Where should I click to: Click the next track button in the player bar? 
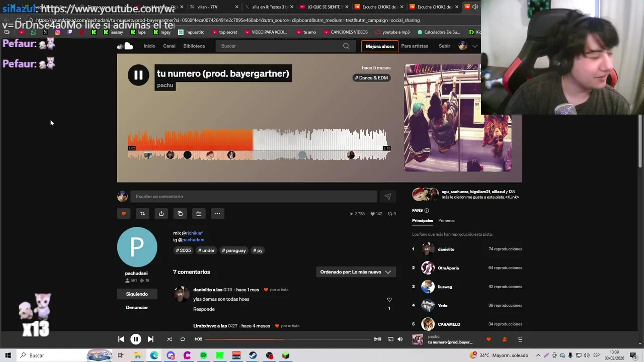[x=150, y=339]
